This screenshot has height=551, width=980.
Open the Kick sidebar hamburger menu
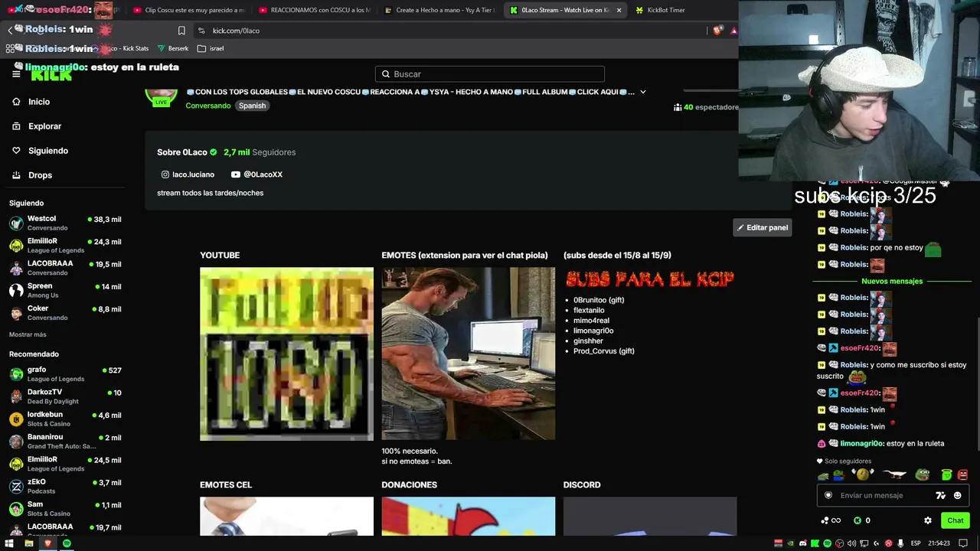click(16, 74)
